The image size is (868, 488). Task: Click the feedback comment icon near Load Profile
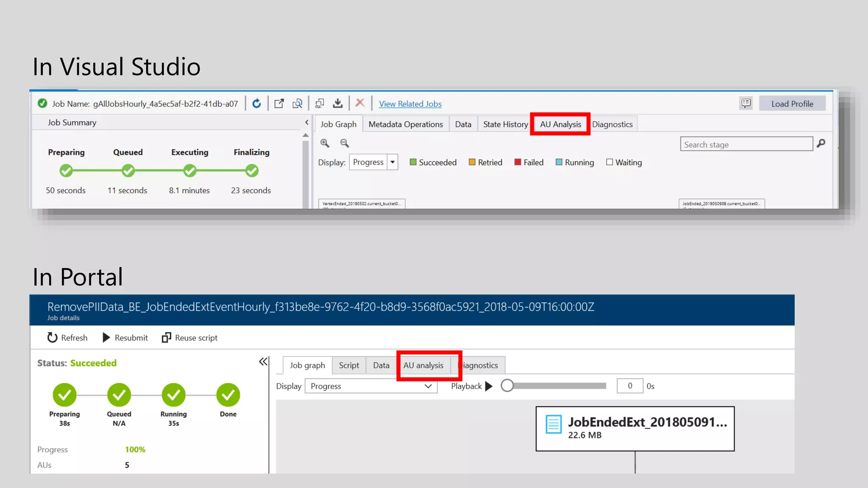point(746,103)
